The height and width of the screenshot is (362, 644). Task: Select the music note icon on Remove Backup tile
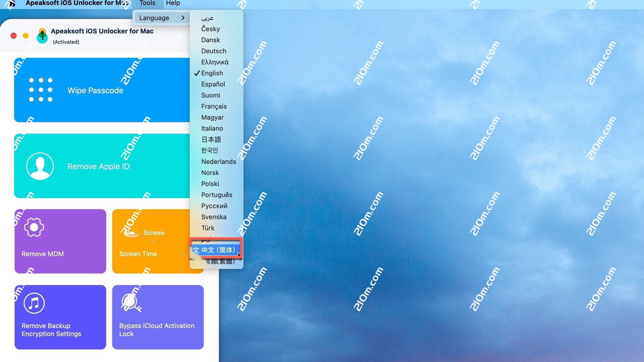34,303
